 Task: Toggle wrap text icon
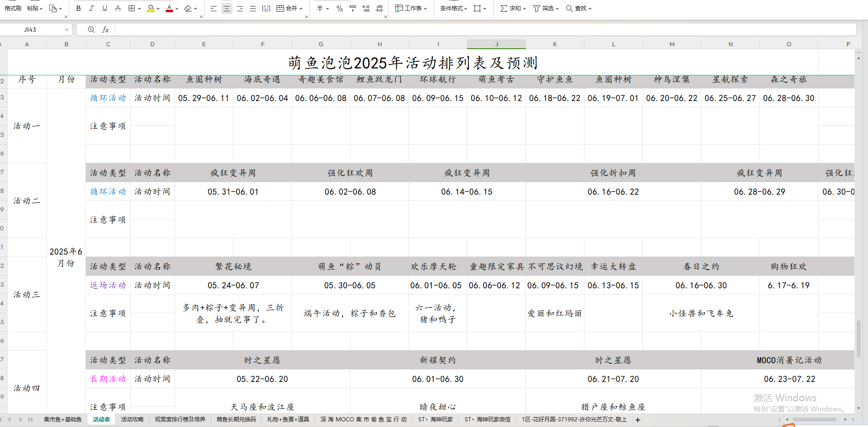click(266, 8)
